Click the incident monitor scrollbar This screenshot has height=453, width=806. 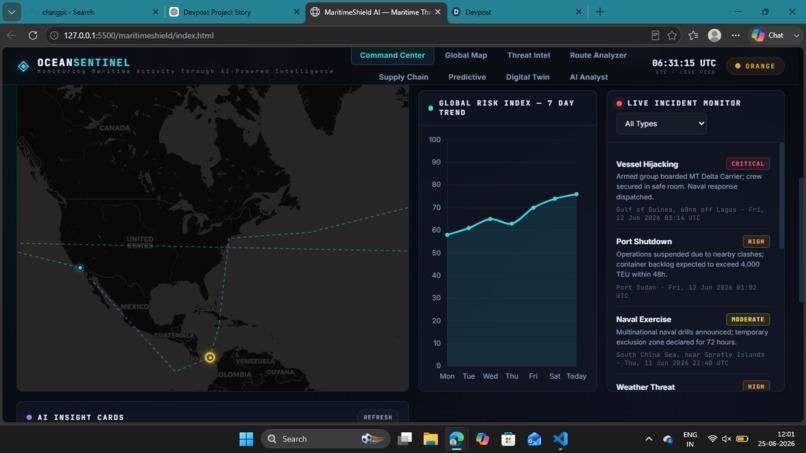pos(782,195)
